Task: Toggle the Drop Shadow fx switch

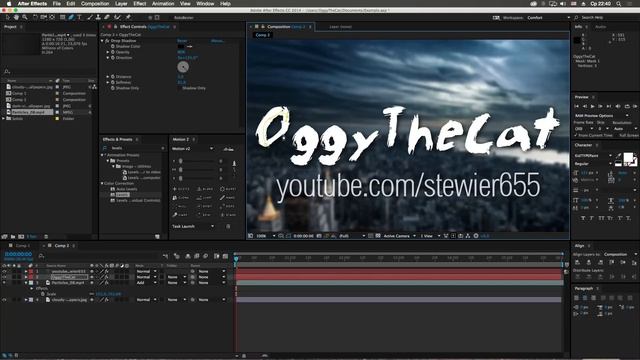Action: (x=107, y=41)
